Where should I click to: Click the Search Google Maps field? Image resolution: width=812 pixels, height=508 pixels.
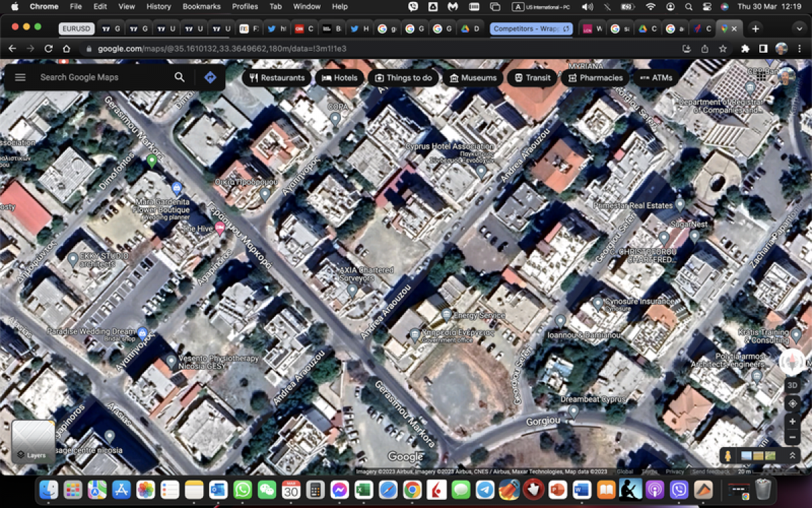point(101,77)
